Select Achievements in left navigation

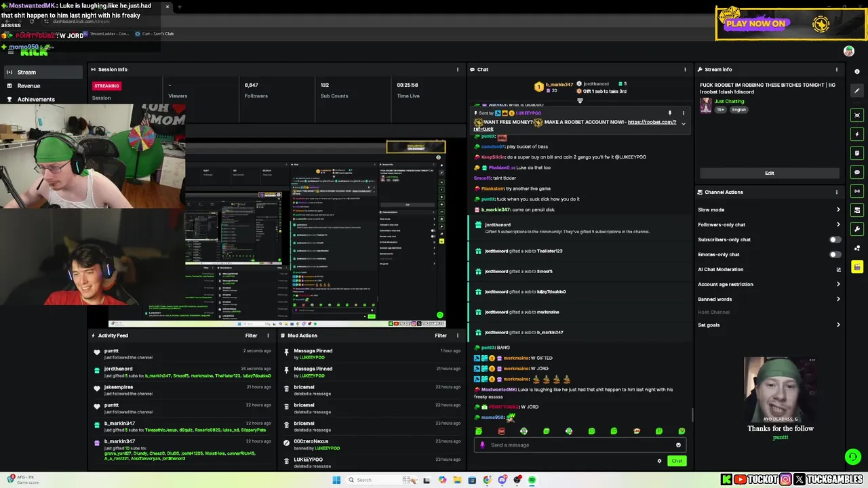point(42,99)
